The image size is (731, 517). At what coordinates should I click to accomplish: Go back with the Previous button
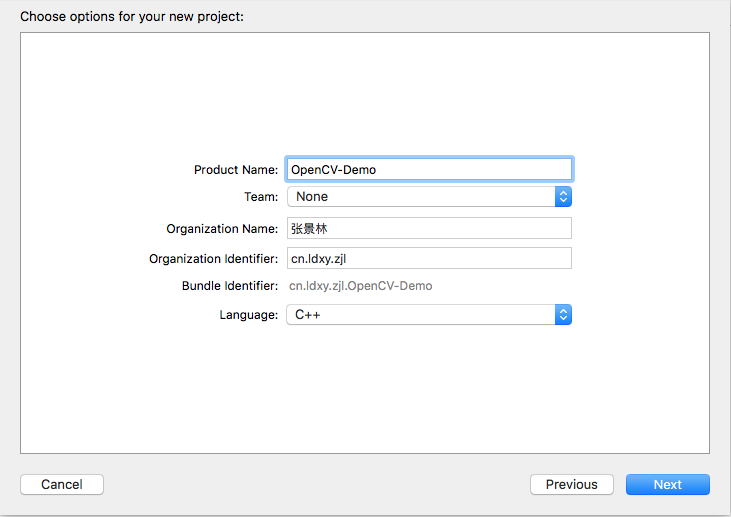click(x=572, y=484)
